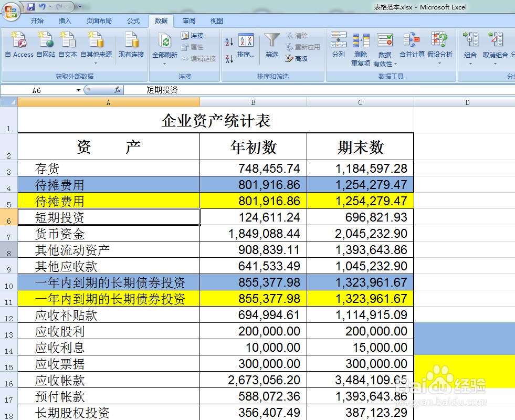Click cell containing 长期股权投资

coord(109,412)
